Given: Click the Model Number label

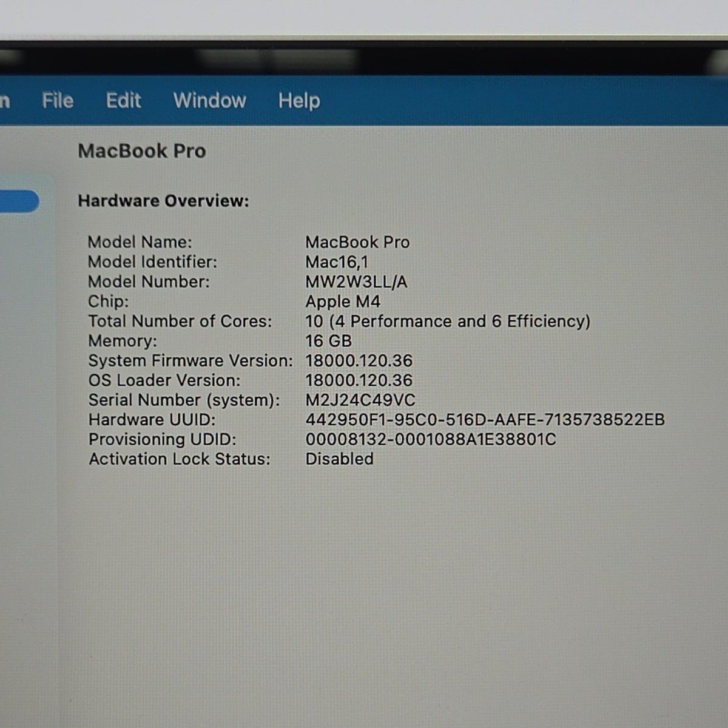Looking at the screenshot, I should 149,281.
